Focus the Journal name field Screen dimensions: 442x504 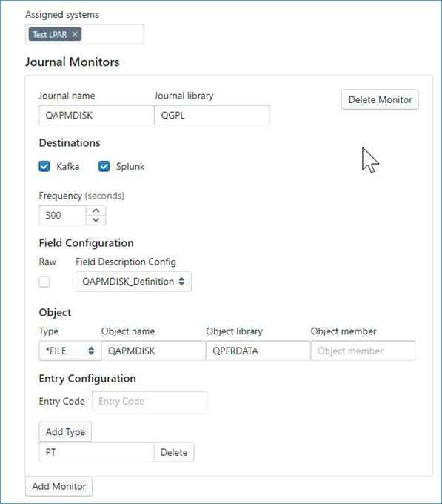pos(96,115)
